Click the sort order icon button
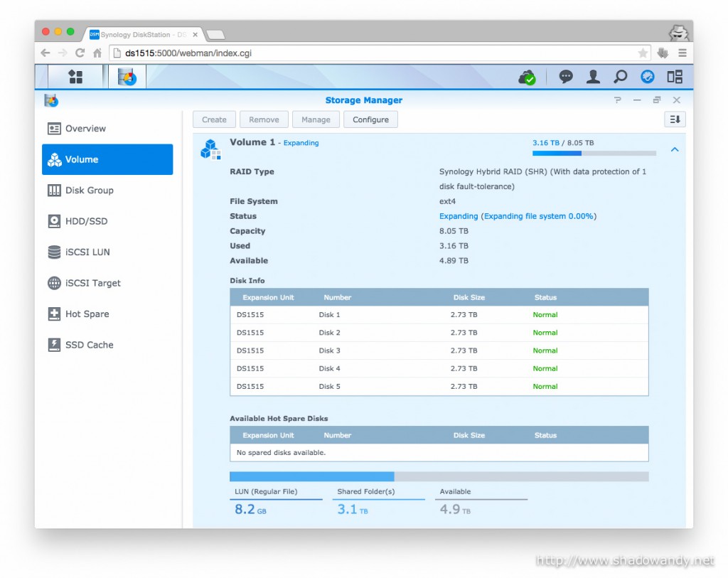 tap(675, 119)
